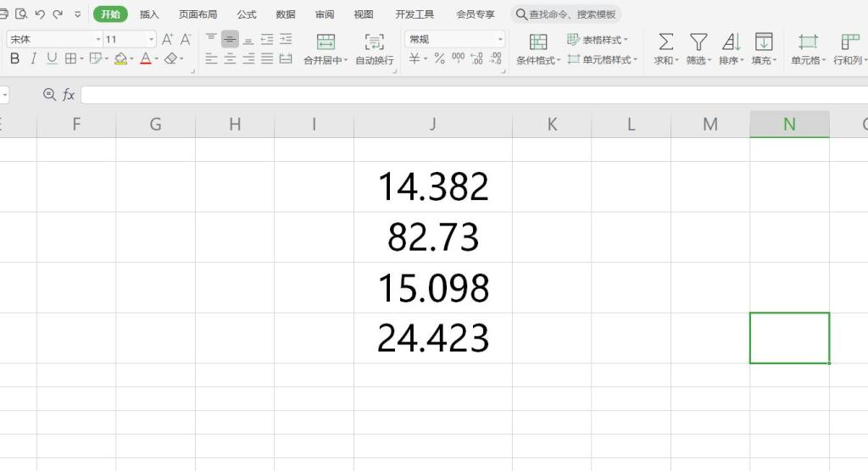Click the percent style icon
Screen dimensions: 868x471
click(x=439, y=58)
